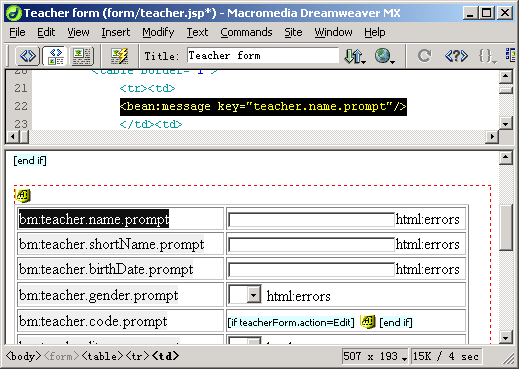This screenshot has height=369, width=519.
Task: Click design pane scroll down arrow
Action: tap(506, 337)
